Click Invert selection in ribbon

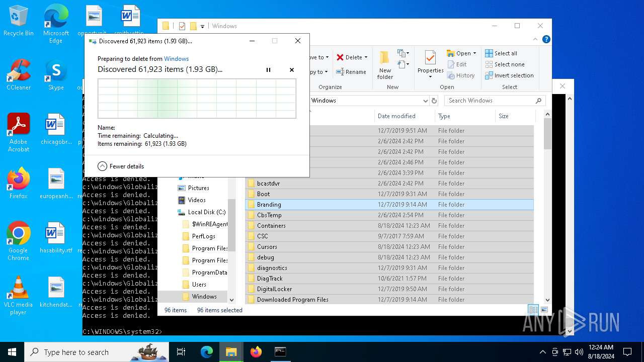point(509,75)
